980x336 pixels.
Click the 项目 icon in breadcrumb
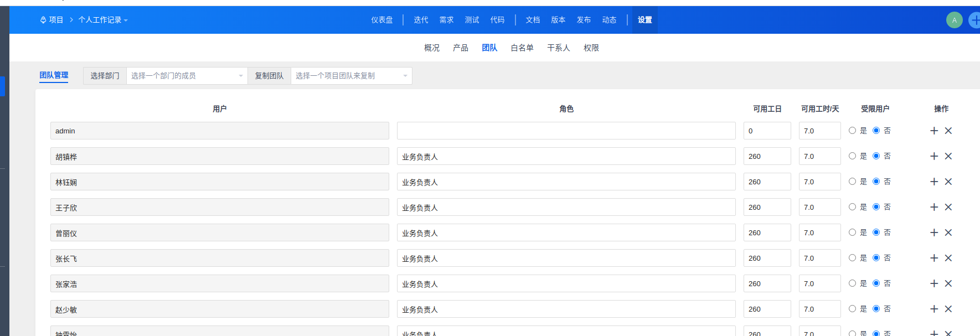pyautogui.click(x=43, y=20)
